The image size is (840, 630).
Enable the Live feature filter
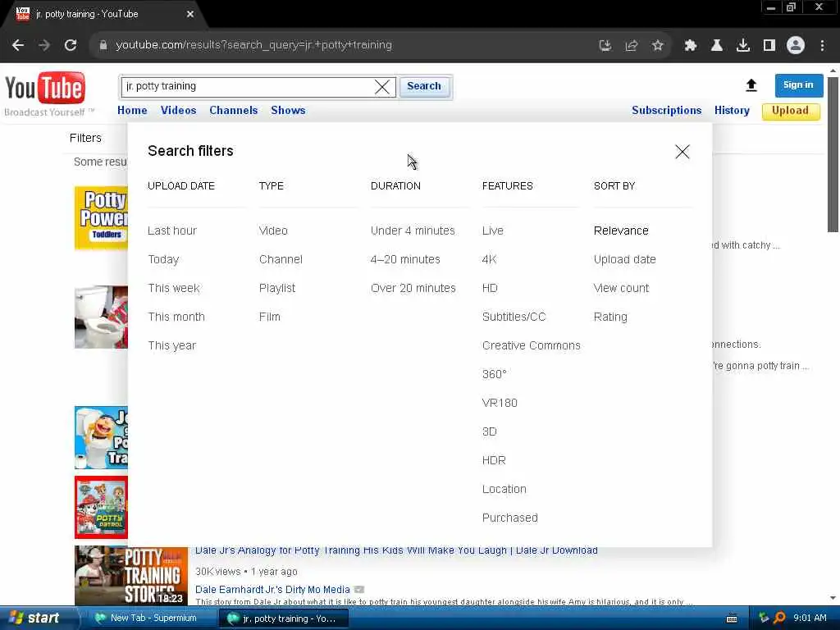[492, 231]
